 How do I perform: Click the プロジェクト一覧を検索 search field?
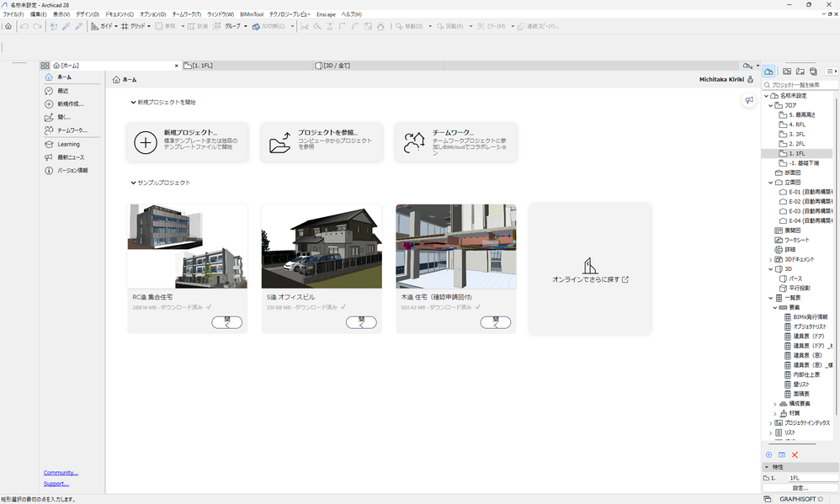tap(800, 85)
